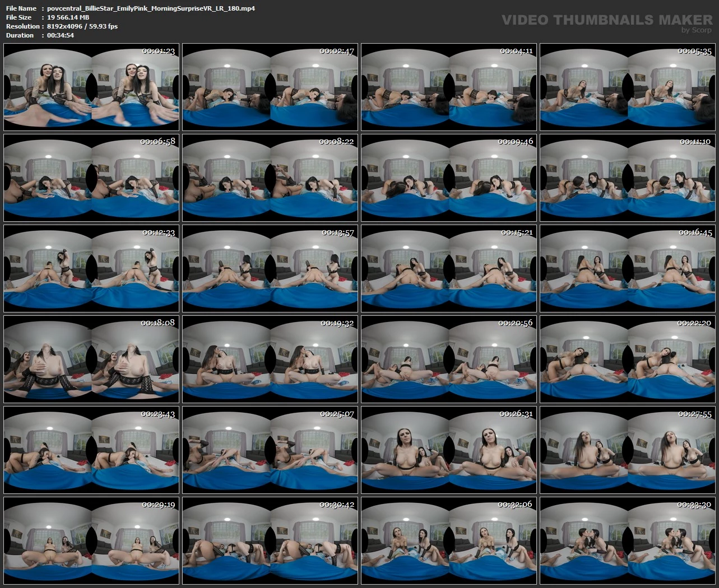Click the Video Thumbnails Maker watermark
Screen dimensions: 719x588
(x=606, y=21)
